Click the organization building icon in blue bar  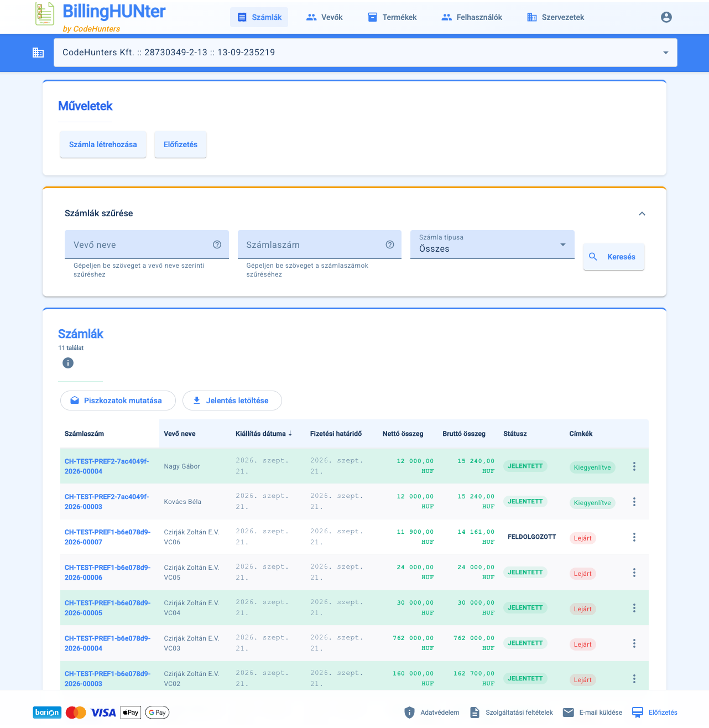[x=38, y=53]
